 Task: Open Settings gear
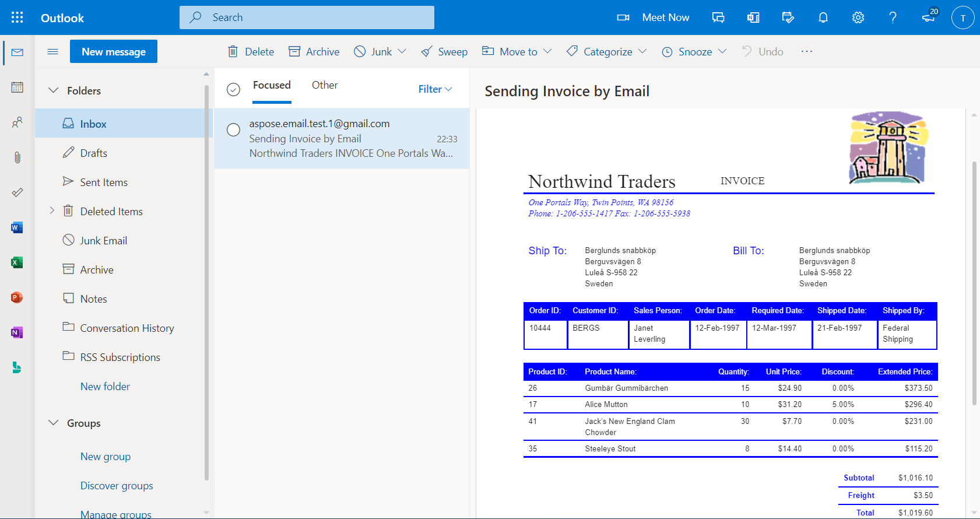coord(858,17)
